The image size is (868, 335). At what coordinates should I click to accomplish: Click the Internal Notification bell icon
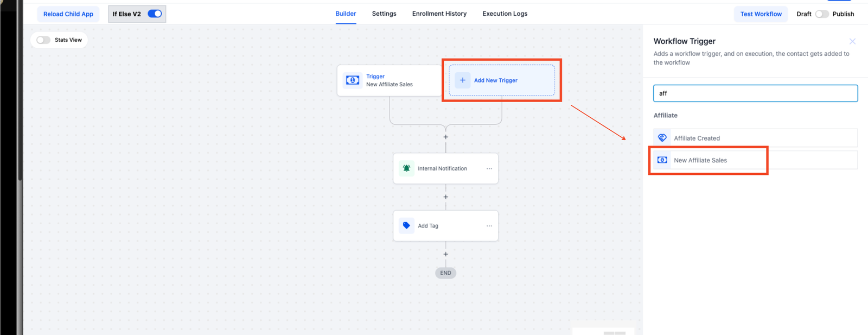coord(406,168)
